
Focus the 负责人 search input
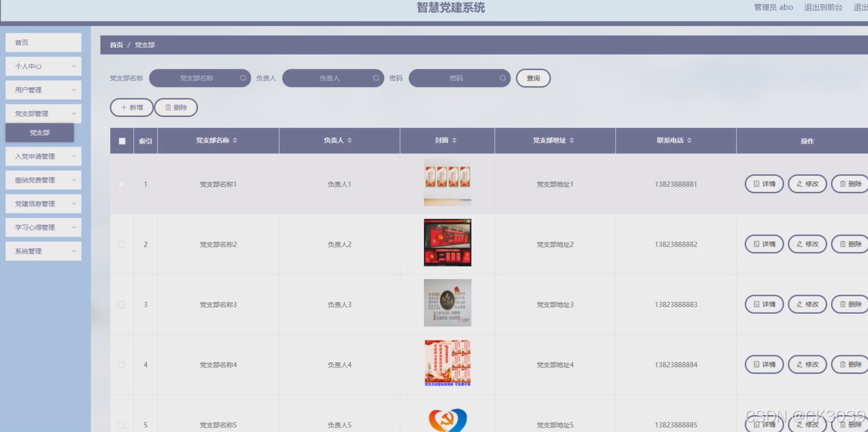333,78
